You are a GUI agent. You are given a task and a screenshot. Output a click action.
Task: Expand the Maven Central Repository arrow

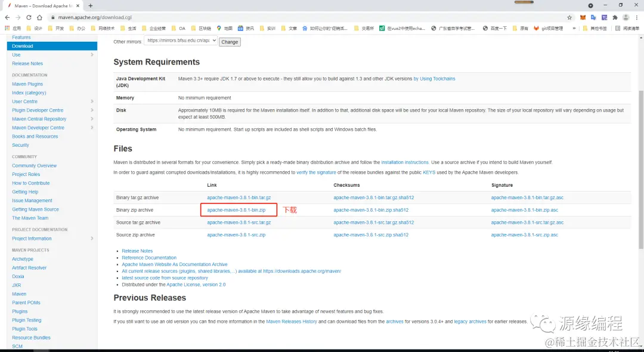click(92, 119)
